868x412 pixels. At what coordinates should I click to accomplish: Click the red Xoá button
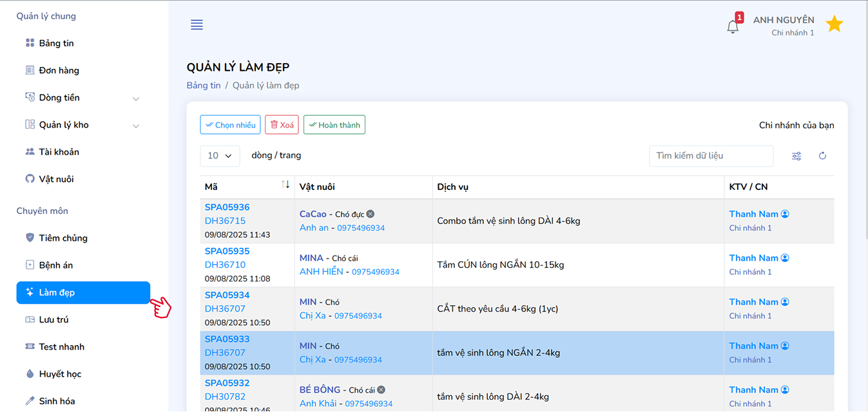point(282,125)
